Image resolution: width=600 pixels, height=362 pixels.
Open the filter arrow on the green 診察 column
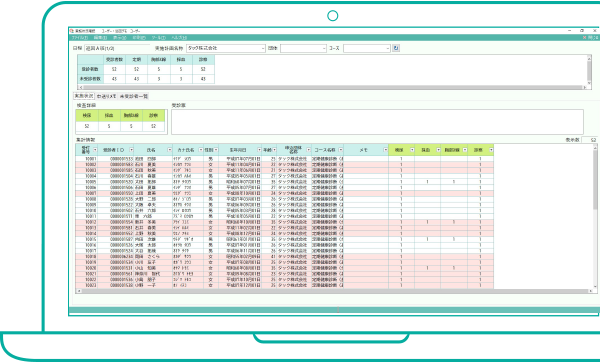pos(491,150)
